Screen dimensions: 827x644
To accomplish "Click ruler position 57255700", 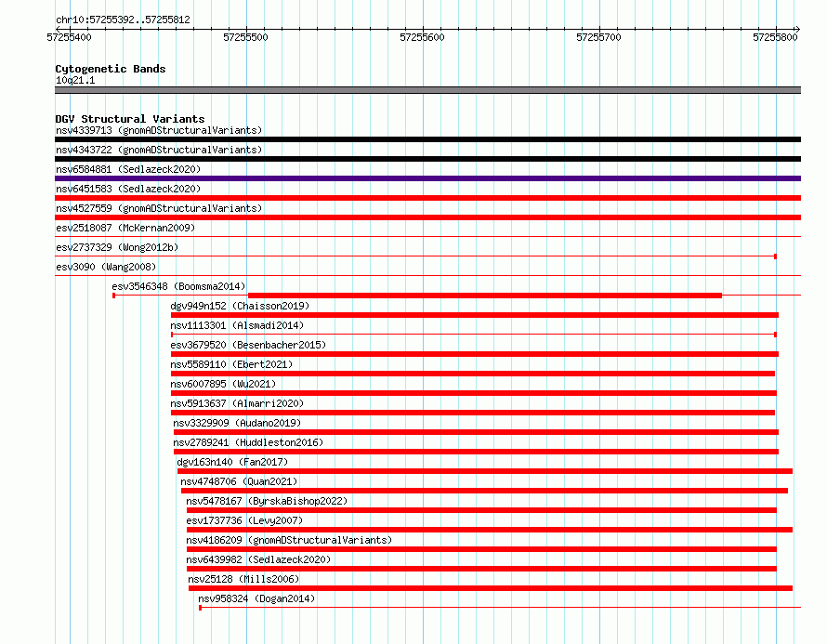I will (x=599, y=37).
